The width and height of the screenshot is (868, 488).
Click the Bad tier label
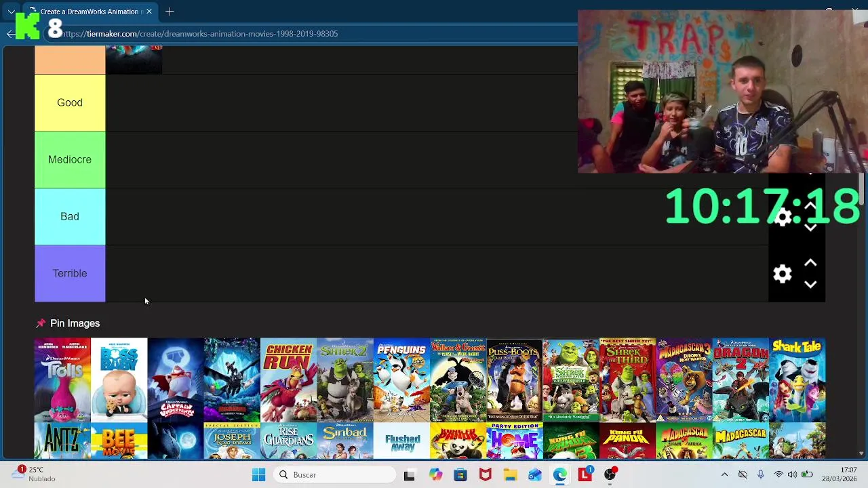(70, 216)
